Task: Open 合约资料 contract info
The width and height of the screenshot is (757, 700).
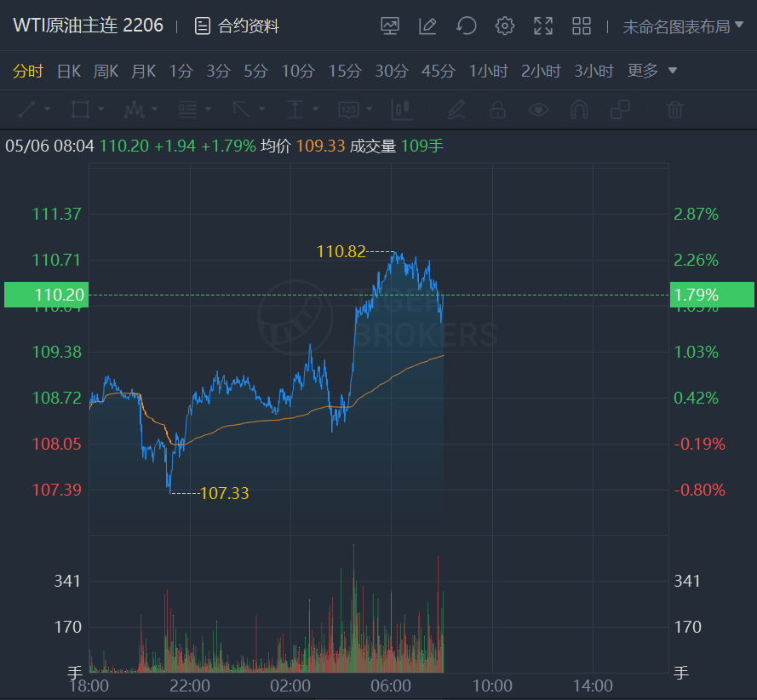Action: 238,26
